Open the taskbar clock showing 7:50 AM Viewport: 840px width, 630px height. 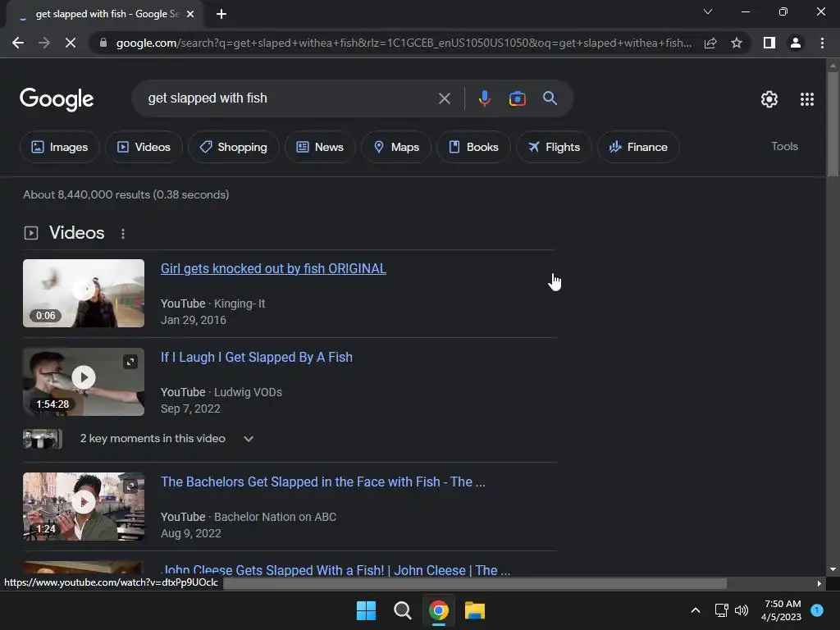pos(781,610)
